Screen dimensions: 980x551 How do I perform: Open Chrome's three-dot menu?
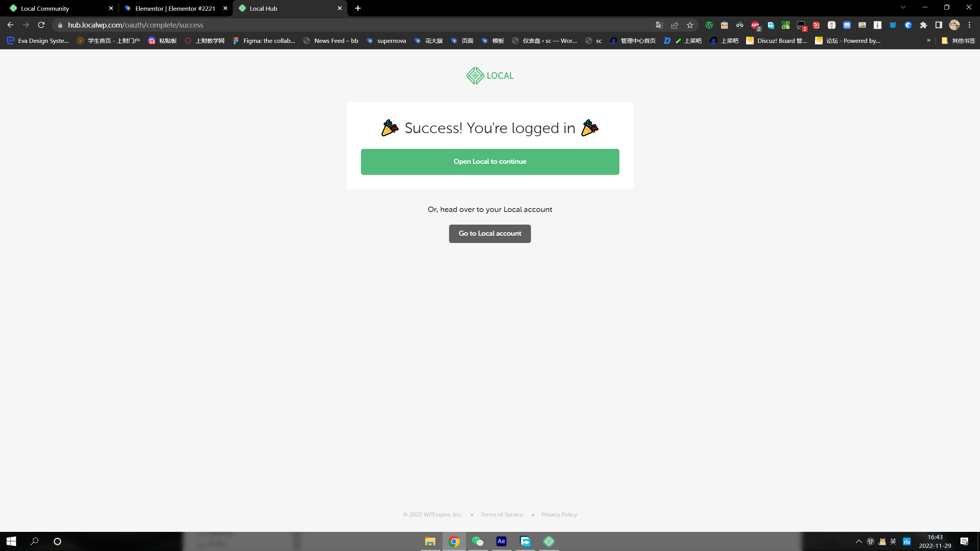tap(969, 25)
